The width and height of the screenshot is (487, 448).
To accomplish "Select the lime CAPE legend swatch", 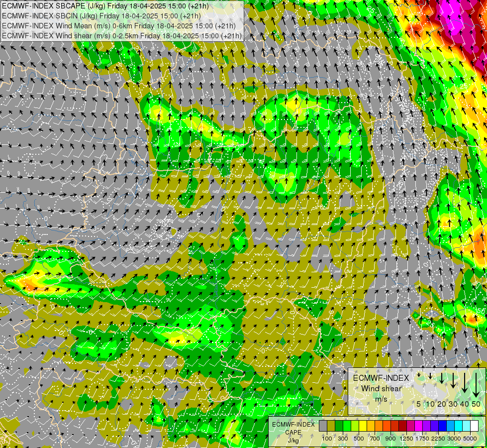I will click(x=355, y=426).
